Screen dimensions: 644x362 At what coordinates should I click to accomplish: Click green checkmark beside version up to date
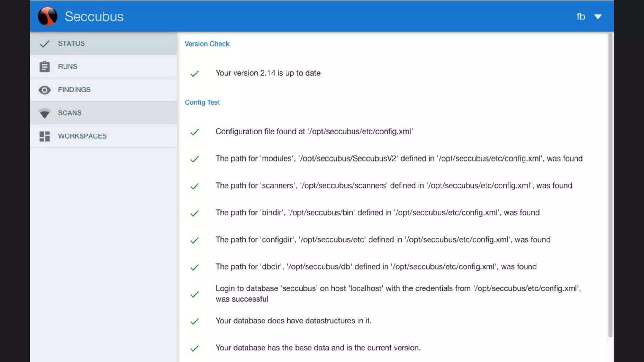(x=195, y=74)
